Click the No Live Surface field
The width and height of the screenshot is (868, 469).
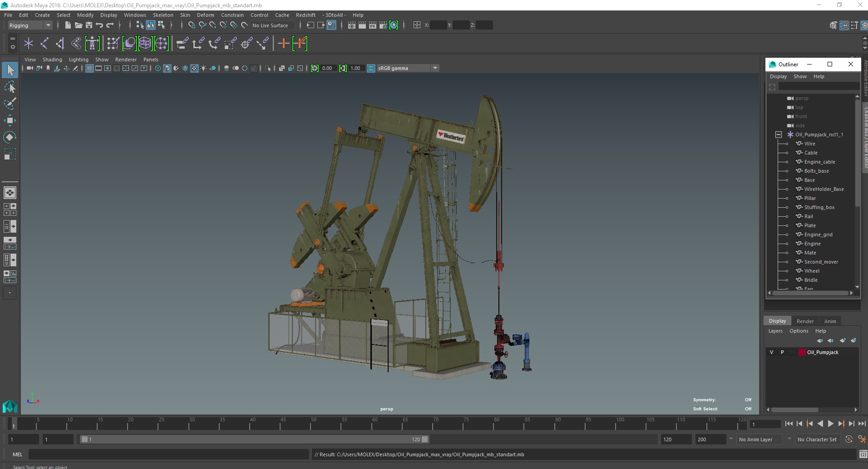point(272,25)
